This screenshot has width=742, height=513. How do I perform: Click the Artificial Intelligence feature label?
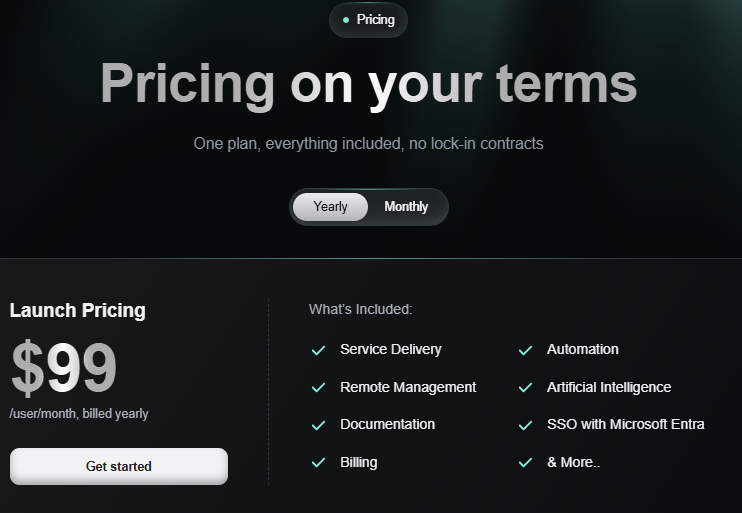pos(609,387)
